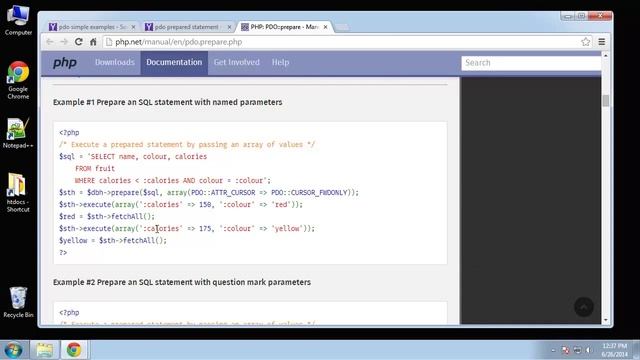
Task: Click the Chrome back arrow
Action: (50, 42)
